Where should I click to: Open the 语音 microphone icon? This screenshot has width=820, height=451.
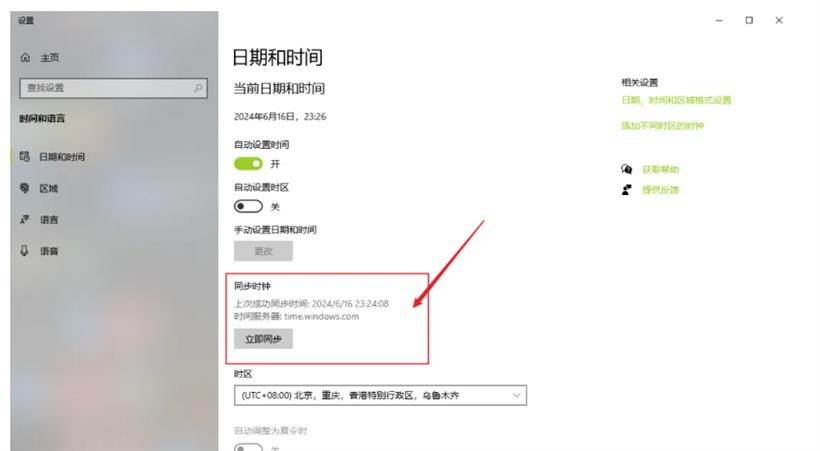point(25,251)
